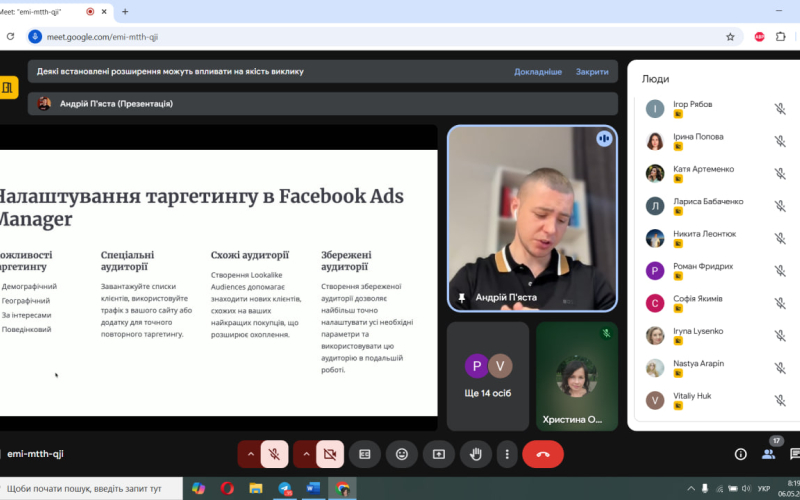This screenshot has height=500, width=800.
Task: Show hidden system tray icons
Action: (691, 488)
